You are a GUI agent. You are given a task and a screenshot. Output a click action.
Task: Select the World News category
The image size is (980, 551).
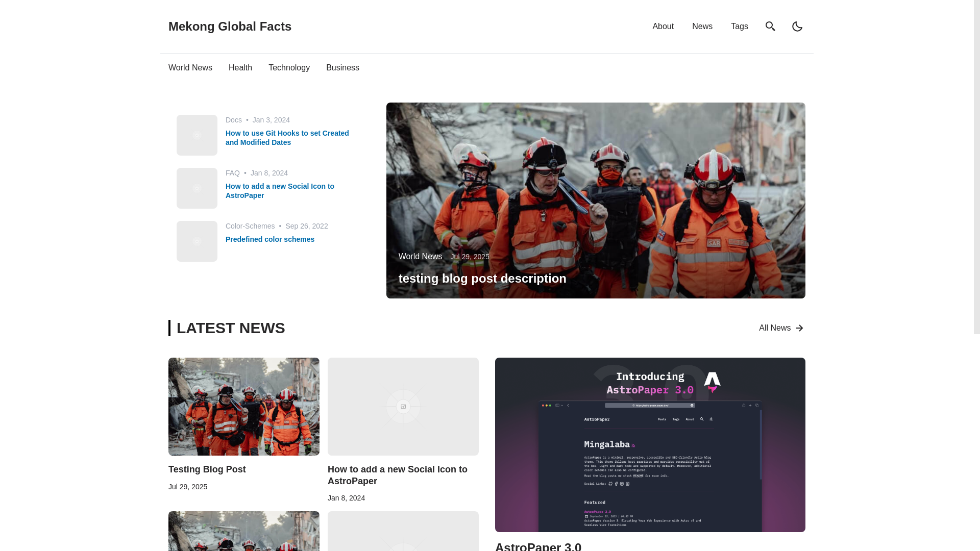click(x=190, y=67)
